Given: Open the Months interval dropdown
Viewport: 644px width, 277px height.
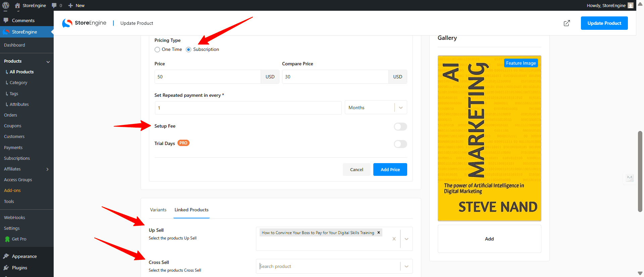Looking at the screenshot, I should tap(376, 108).
